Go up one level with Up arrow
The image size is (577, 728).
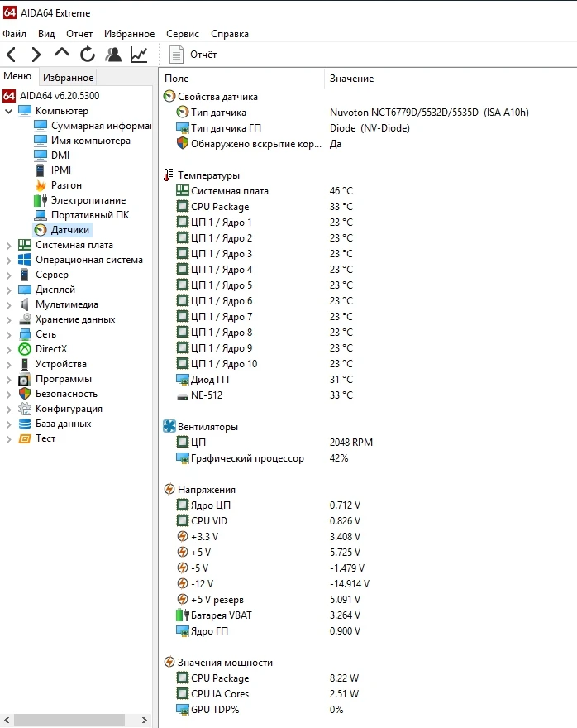click(x=62, y=54)
